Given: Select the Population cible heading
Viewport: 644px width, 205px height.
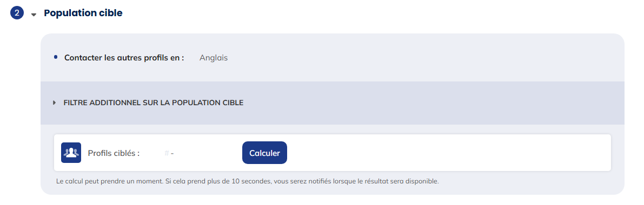Looking at the screenshot, I should pos(83,13).
